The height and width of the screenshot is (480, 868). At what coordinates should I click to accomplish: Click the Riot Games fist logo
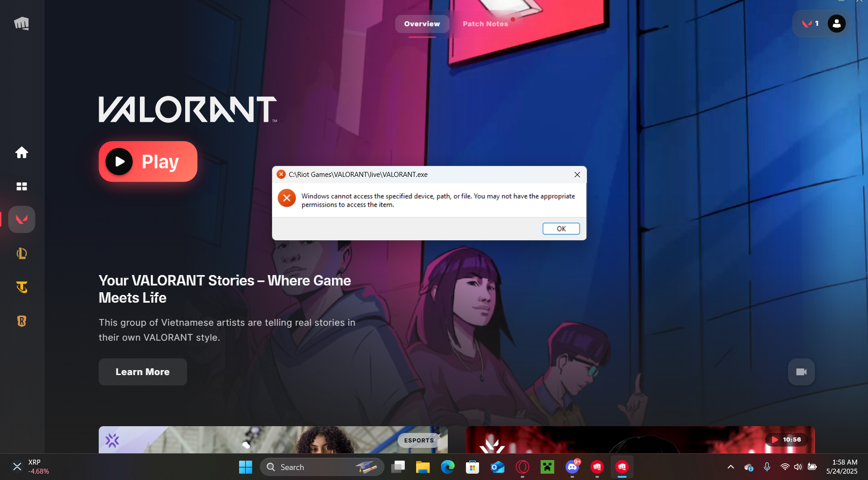[x=21, y=23]
